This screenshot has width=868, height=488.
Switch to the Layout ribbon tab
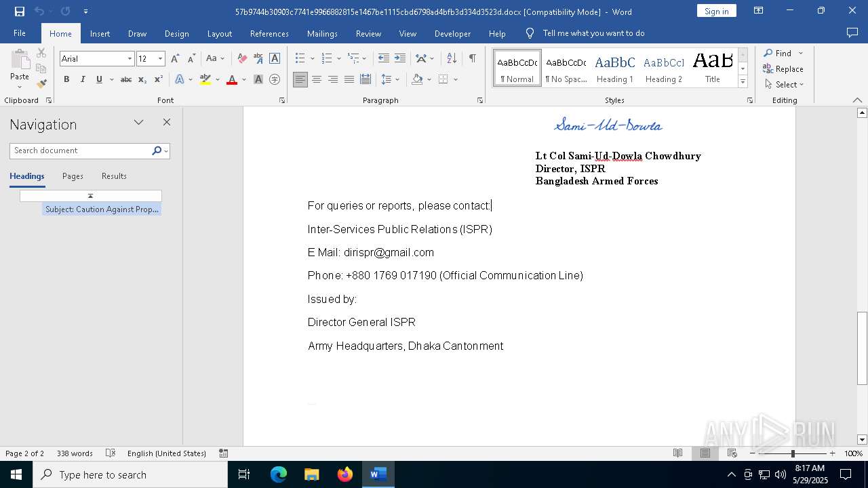coord(219,33)
